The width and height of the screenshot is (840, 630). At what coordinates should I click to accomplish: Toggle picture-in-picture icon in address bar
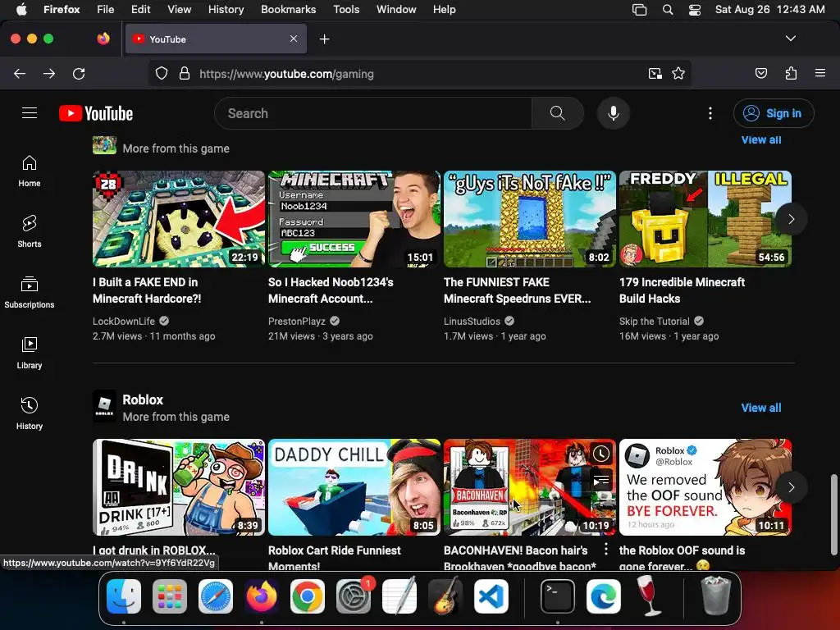click(655, 73)
